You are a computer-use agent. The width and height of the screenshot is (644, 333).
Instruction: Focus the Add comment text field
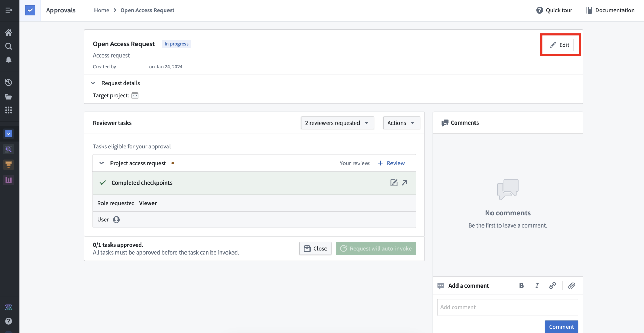(x=507, y=307)
